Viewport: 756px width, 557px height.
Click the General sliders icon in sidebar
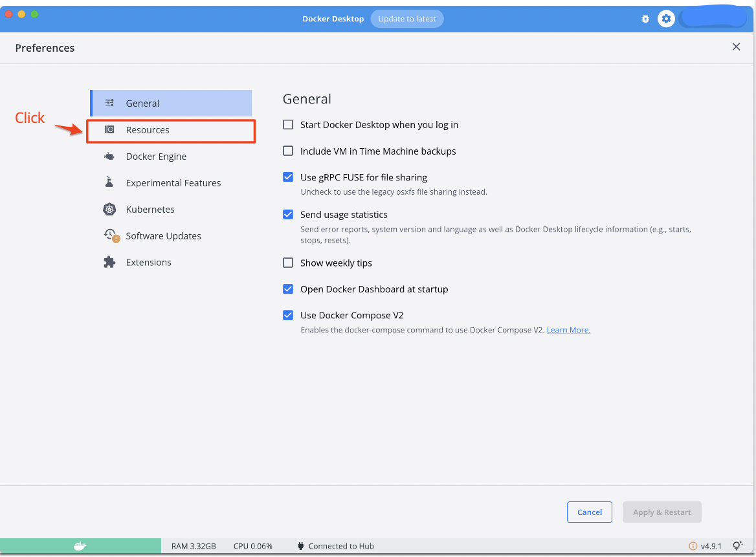(109, 103)
